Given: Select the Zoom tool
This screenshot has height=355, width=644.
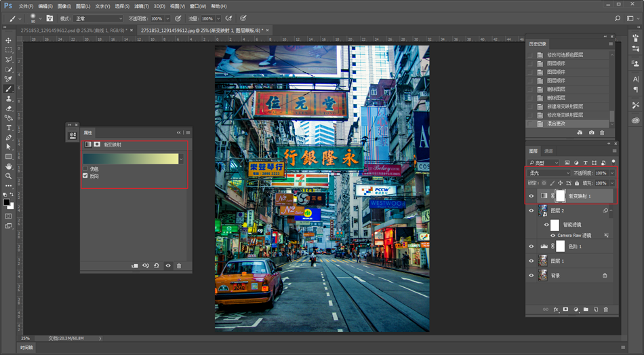Looking at the screenshot, I should [8, 176].
